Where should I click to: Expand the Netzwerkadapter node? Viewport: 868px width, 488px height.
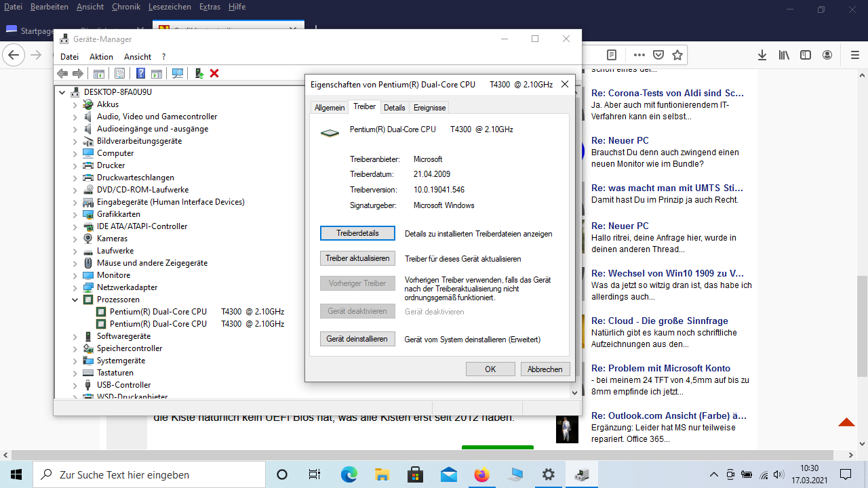tap(75, 287)
